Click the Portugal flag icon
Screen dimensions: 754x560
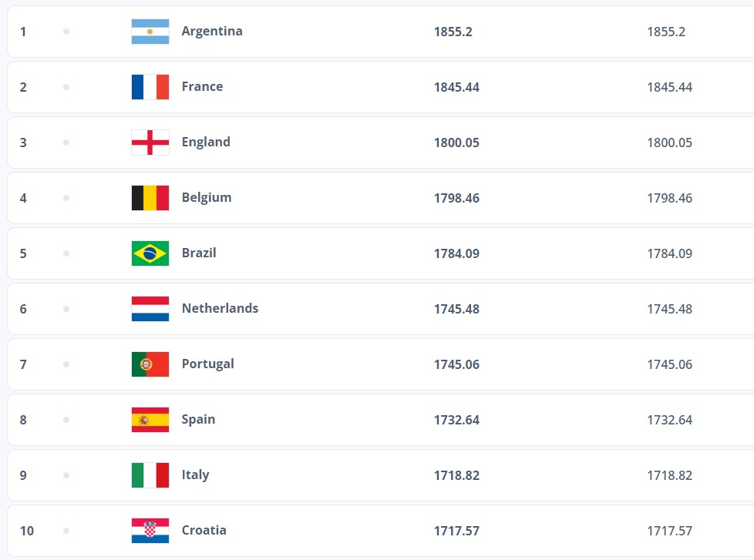point(150,364)
